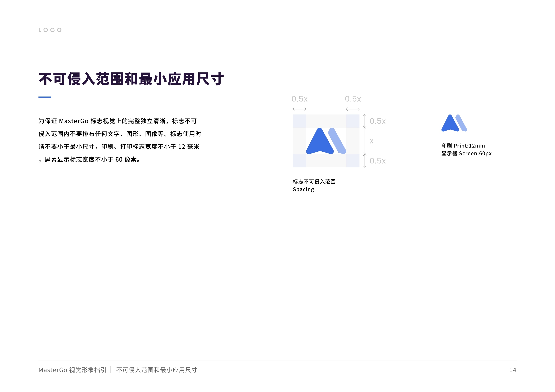Screen dimensions: 555x392
Task: Click the caption 标志不可侵入范围
Action: tap(314, 182)
